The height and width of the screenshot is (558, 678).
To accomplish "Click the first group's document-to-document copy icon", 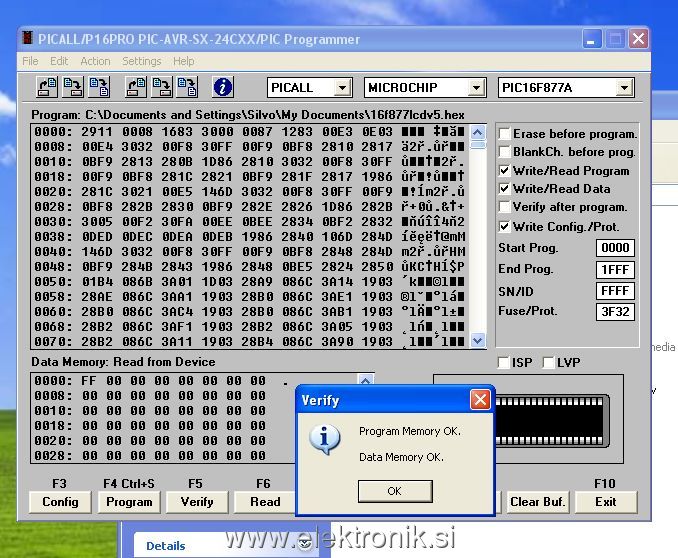I will [x=99, y=87].
